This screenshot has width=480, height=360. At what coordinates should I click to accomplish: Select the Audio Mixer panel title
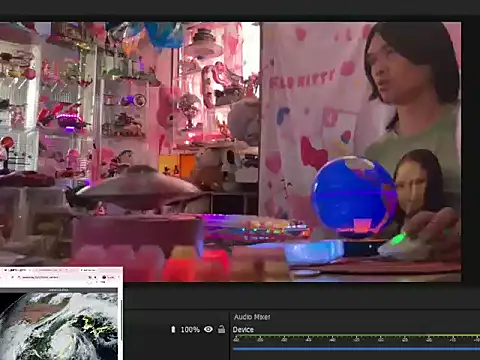(x=252, y=317)
